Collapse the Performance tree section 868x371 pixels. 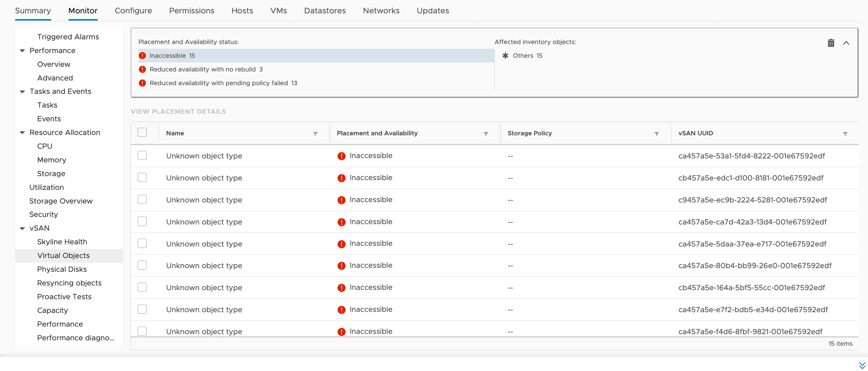point(22,51)
